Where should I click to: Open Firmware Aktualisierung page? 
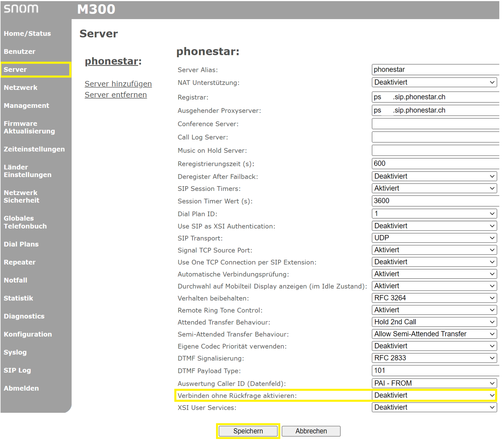[x=29, y=127]
